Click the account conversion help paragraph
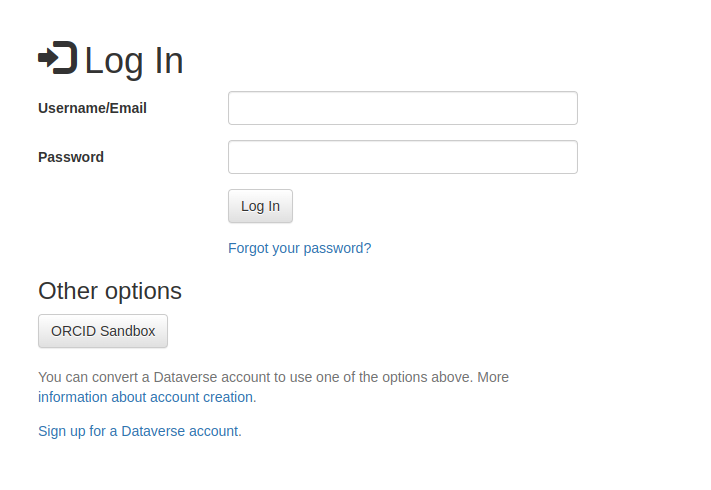711x490 pixels. click(273, 377)
